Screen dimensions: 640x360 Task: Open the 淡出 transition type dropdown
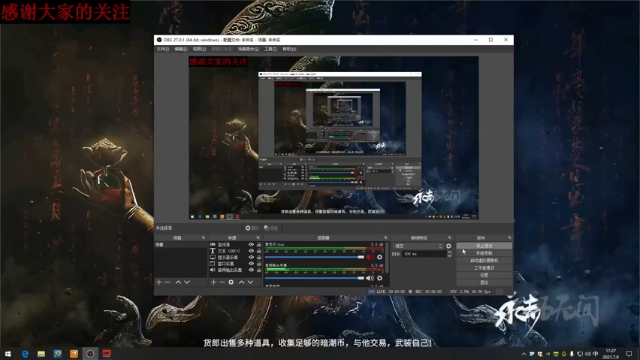point(418,246)
